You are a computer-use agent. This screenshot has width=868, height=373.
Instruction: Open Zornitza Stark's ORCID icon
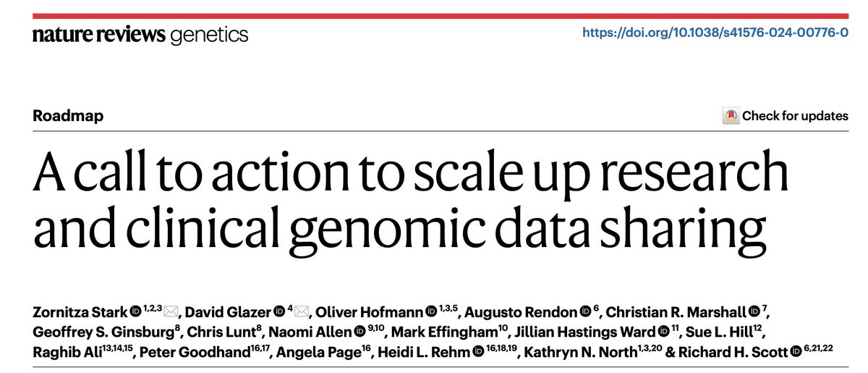pyautogui.click(x=136, y=313)
